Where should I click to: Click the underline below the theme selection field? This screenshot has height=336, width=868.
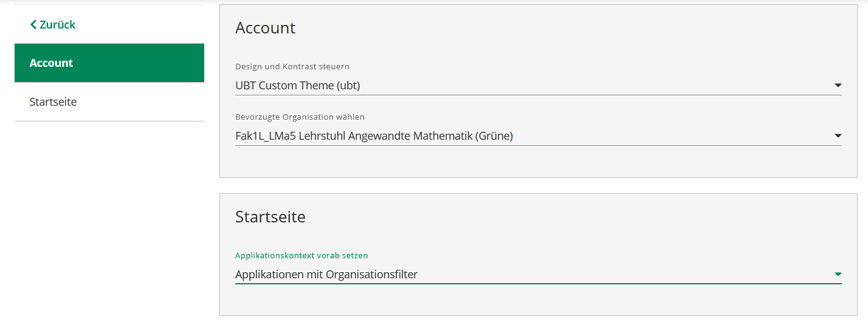pyautogui.click(x=538, y=95)
